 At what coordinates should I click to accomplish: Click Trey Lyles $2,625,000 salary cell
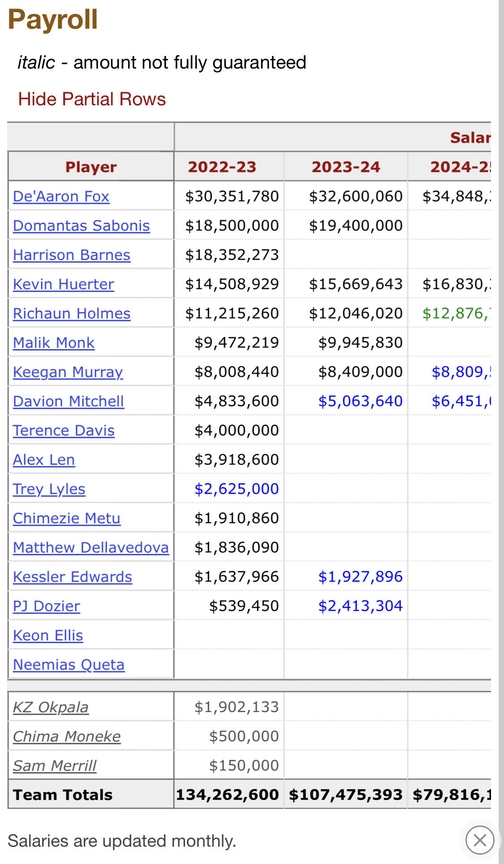236,488
